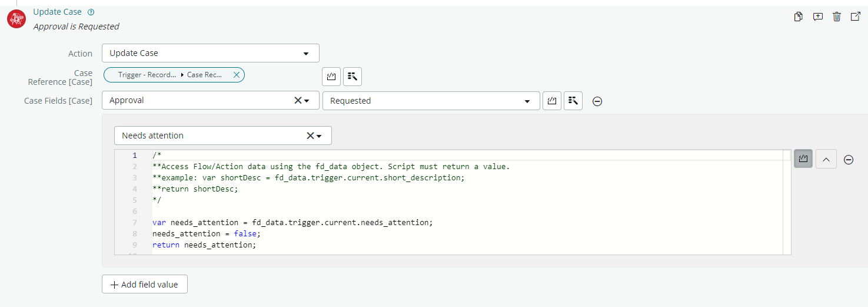Open the Needs attention field dropdown

coord(318,136)
